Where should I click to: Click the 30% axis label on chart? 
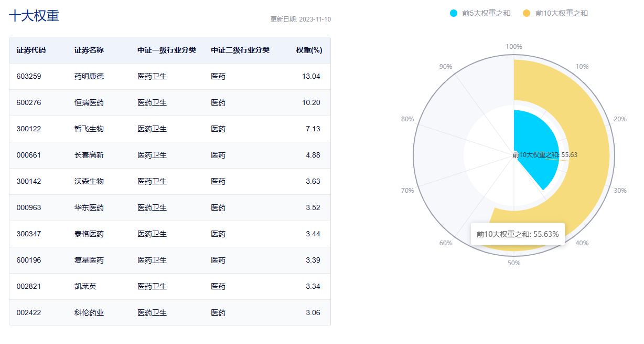pyautogui.click(x=620, y=190)
